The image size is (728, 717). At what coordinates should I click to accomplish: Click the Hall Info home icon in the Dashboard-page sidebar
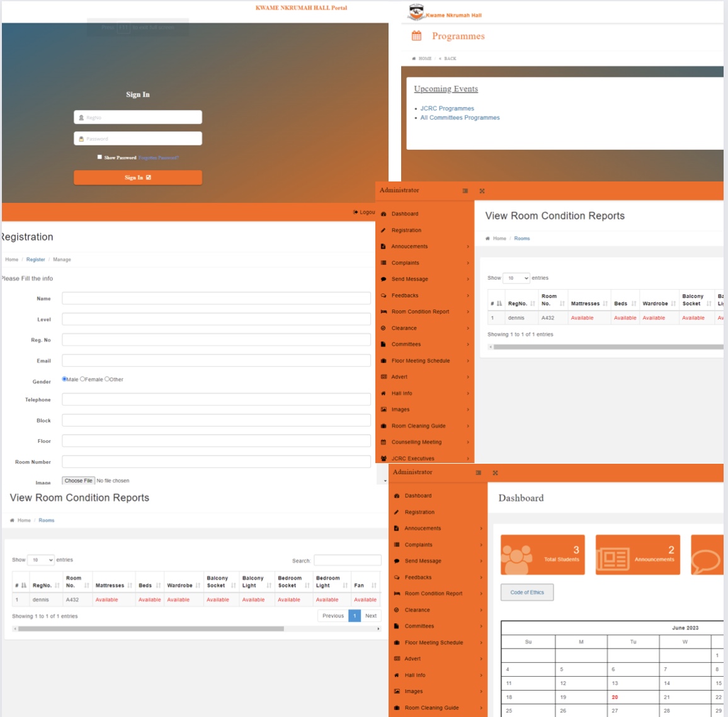click(x=397, y=675)
